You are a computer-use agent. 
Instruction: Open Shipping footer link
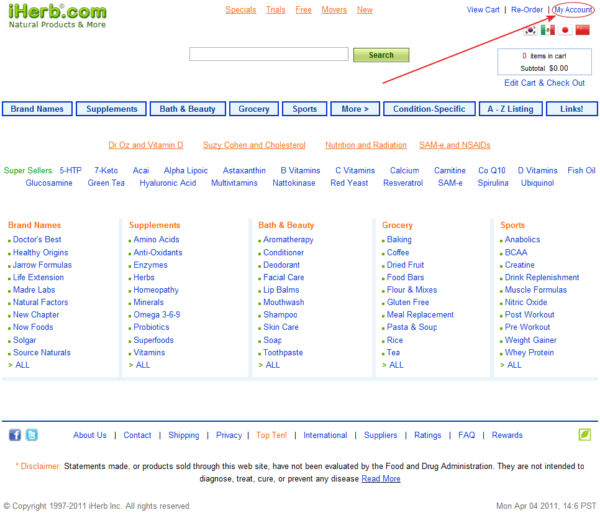point(184,435)
